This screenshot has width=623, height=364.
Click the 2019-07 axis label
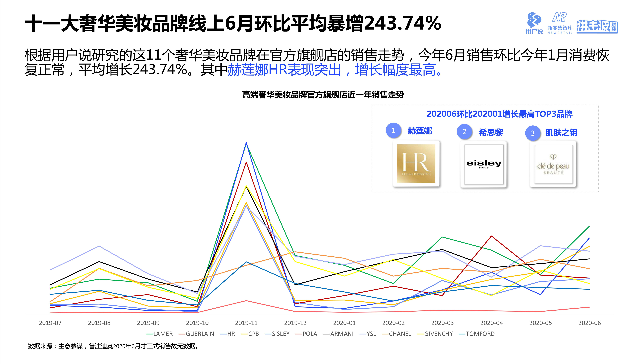coord(50,323)
